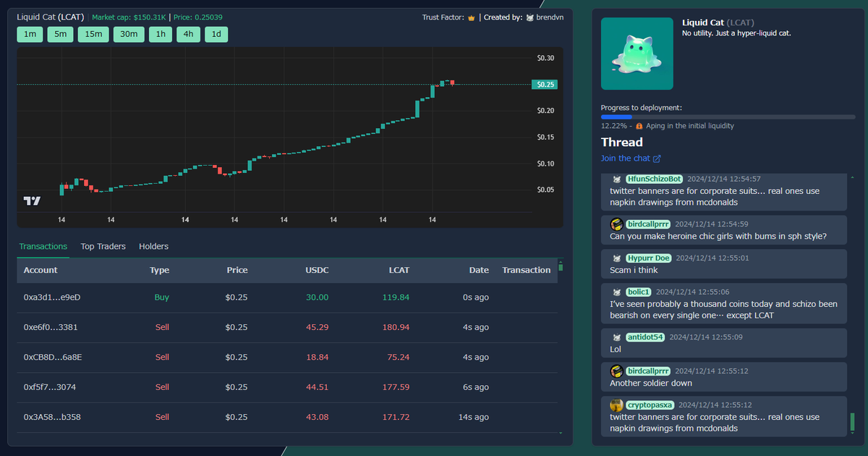Click the LCAT column header

pyautogui.click(x=398, y=270)
